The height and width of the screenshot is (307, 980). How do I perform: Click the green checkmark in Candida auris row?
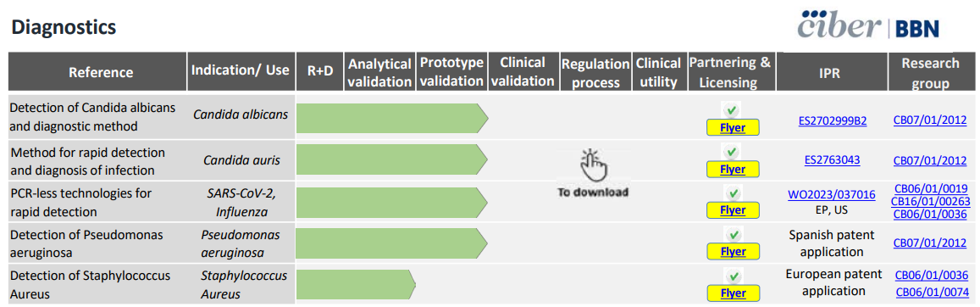click(x=732, y=152)
